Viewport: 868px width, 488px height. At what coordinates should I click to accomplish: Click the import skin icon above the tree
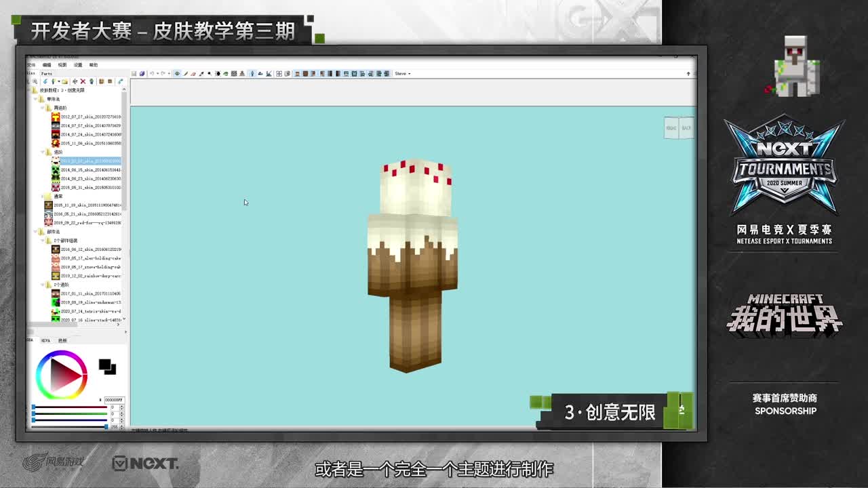click(x=54, y=81)
